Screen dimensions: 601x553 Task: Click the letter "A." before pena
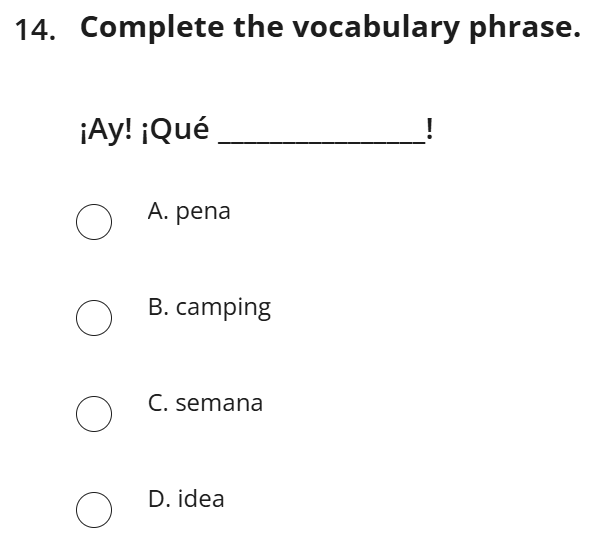tap(158, 211)
